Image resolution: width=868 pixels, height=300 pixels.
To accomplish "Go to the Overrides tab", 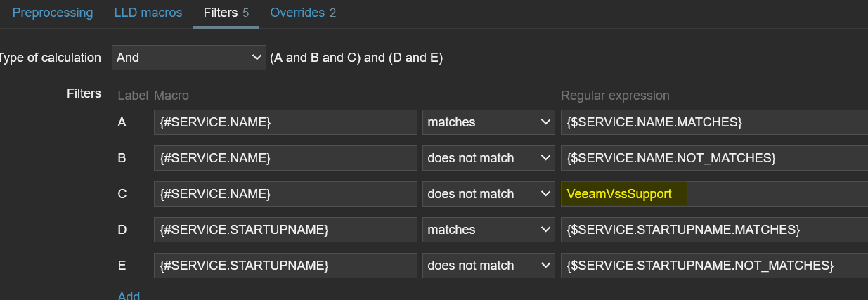I will coord(303,13).
